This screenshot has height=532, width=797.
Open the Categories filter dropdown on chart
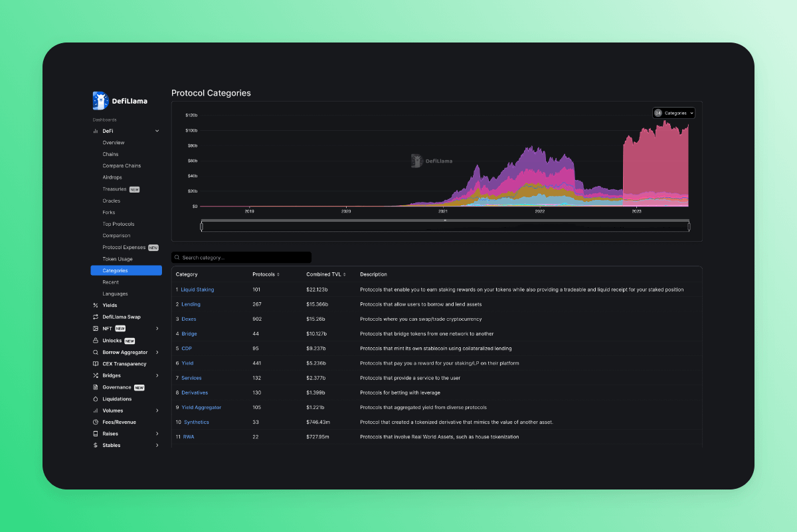[673, 114]
